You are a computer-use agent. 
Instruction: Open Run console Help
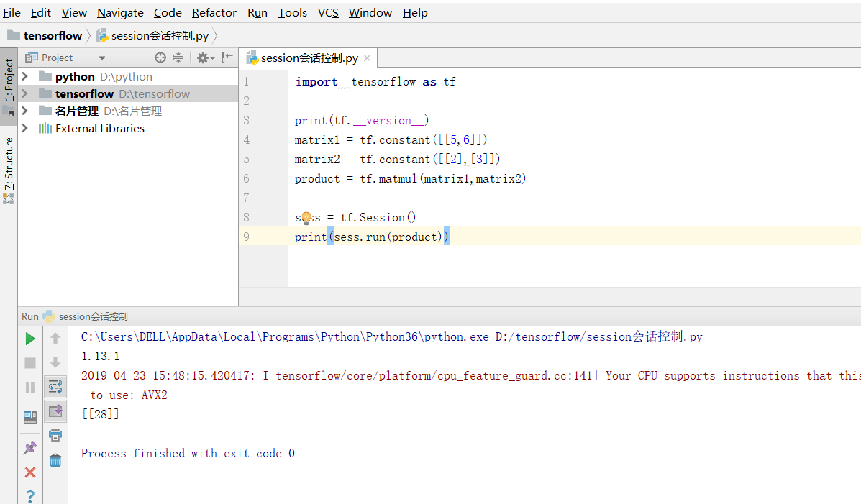pos(29,496)
